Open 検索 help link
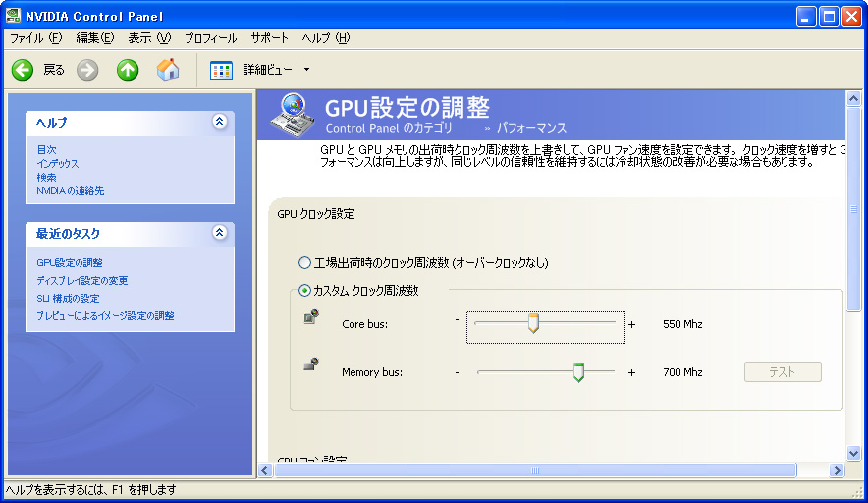 click(46, 177)
